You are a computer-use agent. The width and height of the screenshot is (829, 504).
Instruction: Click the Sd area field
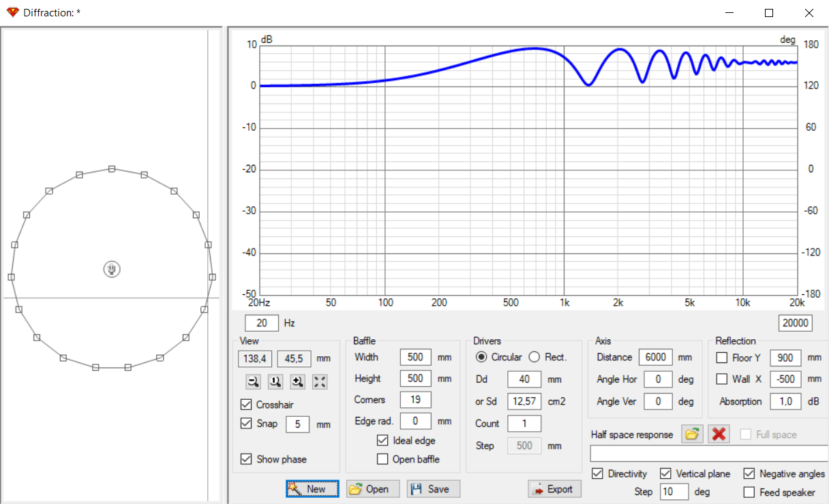(x=524, y=401)
